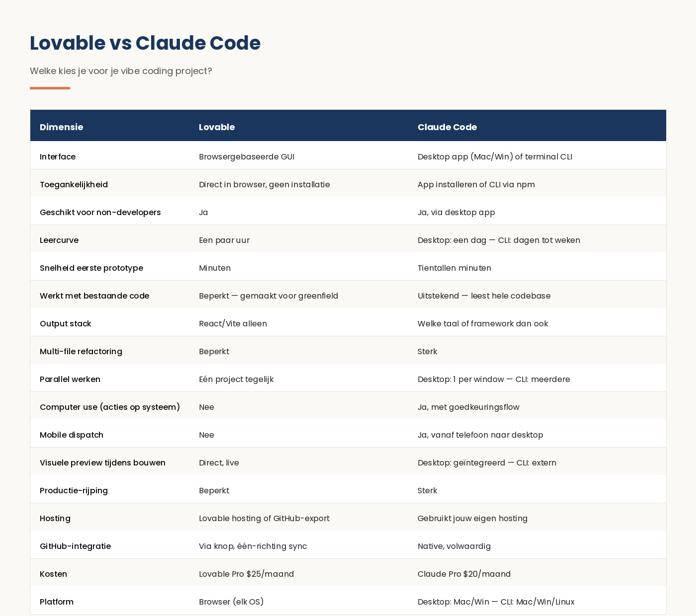Click 'Sterk' in the Productie-rijping row

tap(428, 491)
